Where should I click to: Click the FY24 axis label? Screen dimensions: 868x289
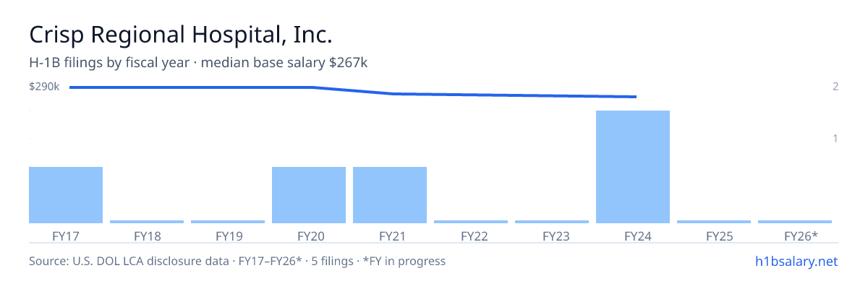point(633,236)
